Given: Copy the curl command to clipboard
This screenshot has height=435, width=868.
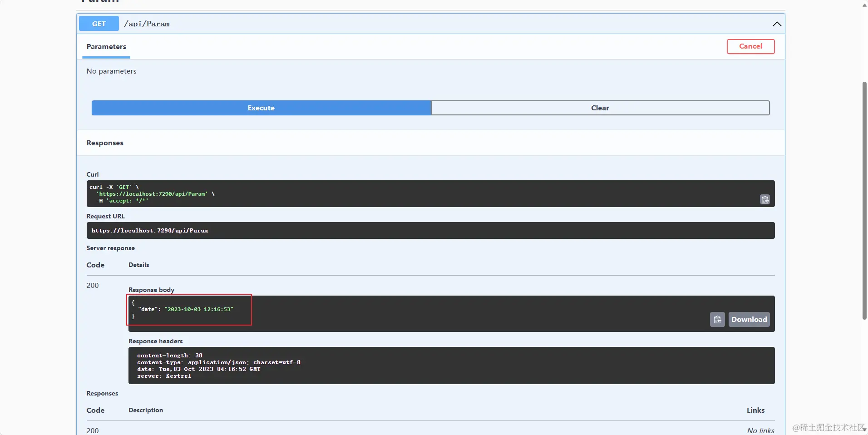Looking at the screenshot, I should tap(765, 199).
